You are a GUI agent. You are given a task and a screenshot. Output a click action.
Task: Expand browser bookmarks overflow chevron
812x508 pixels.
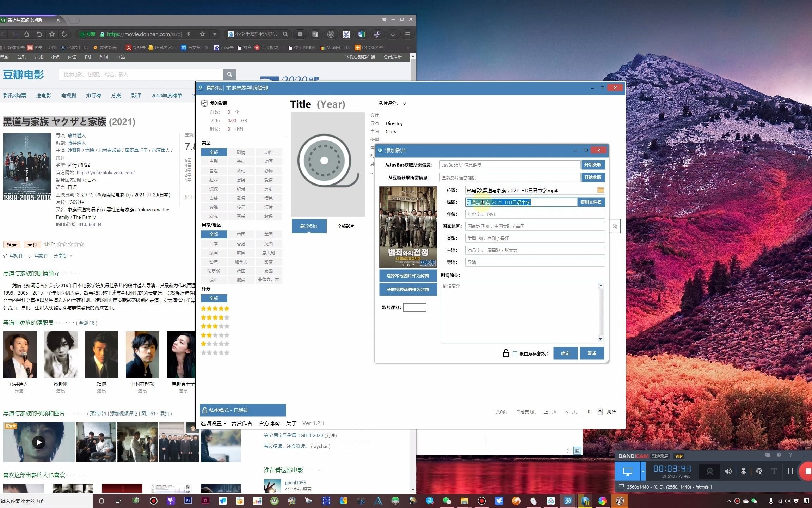click(408, 47)
